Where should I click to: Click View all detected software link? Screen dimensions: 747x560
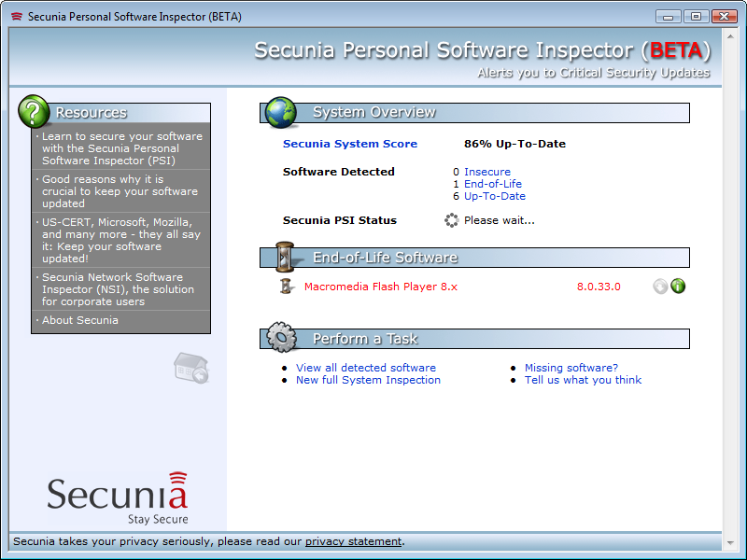coord(366,368)
